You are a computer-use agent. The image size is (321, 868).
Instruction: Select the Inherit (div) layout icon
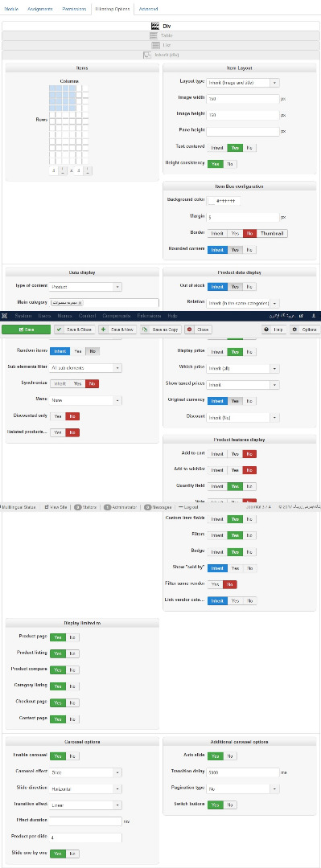(147, 55)
